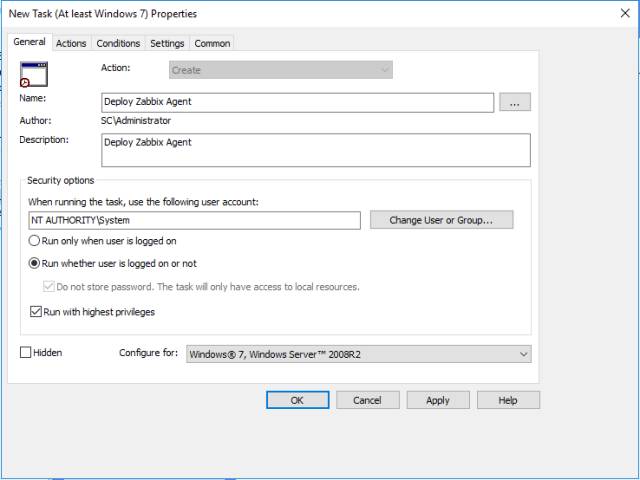This screenshot has height=480, width=640.
Task: Click inside the Description text box
Action: pos(316,150)
